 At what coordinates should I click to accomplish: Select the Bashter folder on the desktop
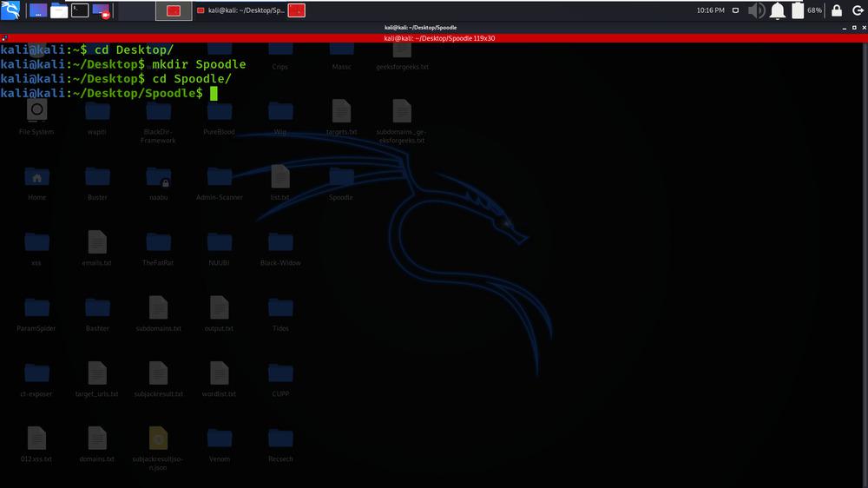point(97,314)
